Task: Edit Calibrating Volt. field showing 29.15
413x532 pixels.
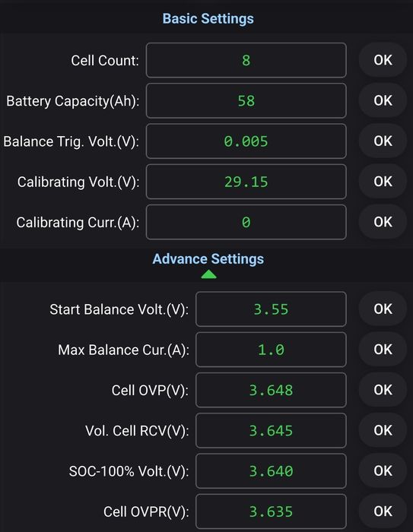Action: [246, 182]
